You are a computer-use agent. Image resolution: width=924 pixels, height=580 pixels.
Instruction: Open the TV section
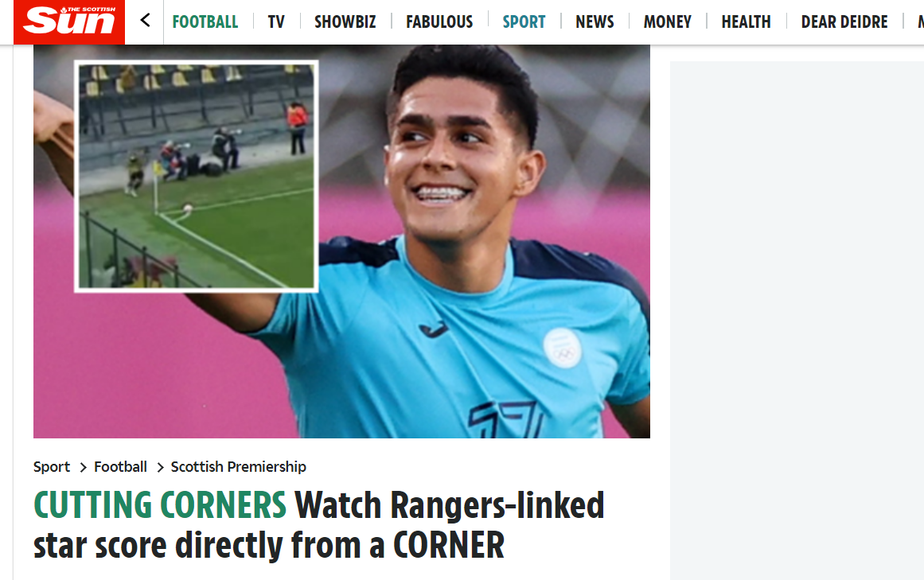[276, 21]
